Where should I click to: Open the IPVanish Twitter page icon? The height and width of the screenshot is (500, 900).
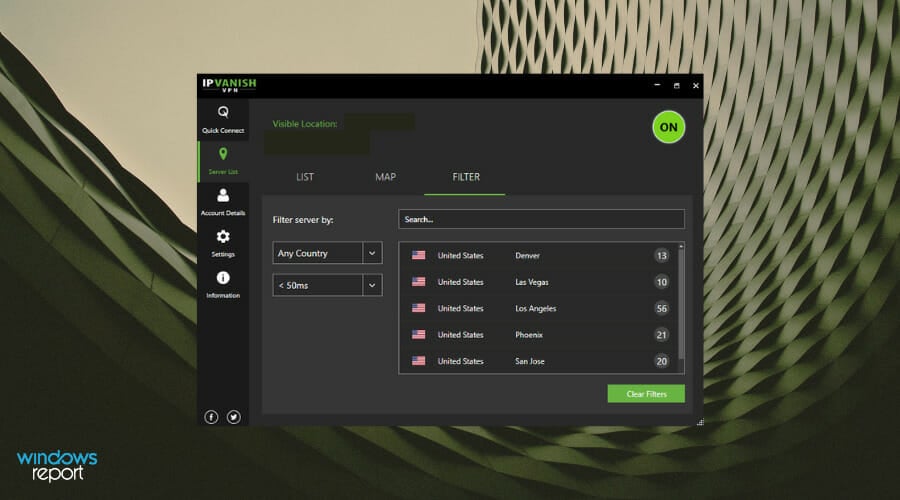pos(234,417)
